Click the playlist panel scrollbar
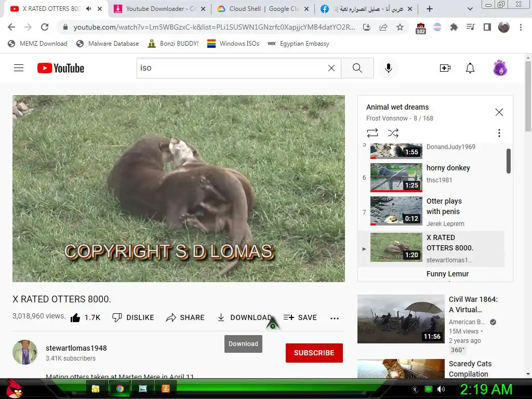 tap(508, 161)
